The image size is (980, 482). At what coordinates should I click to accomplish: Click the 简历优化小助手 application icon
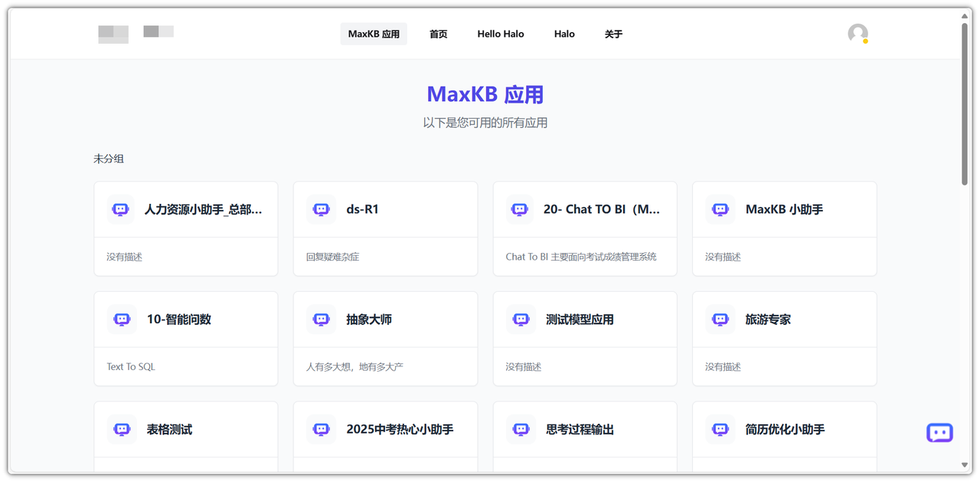[719, 429]
